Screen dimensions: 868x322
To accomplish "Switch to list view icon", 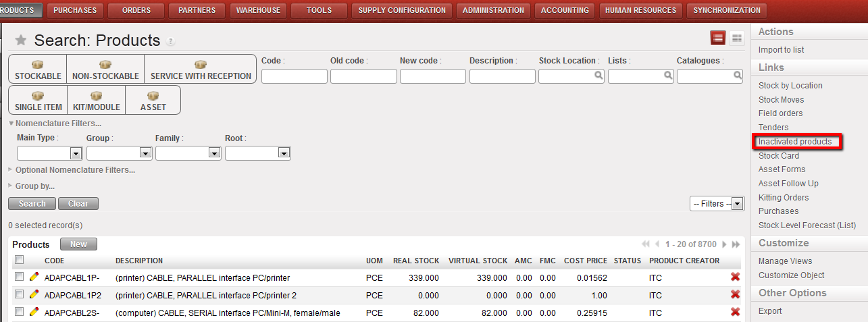I will (x=718, y=38).
